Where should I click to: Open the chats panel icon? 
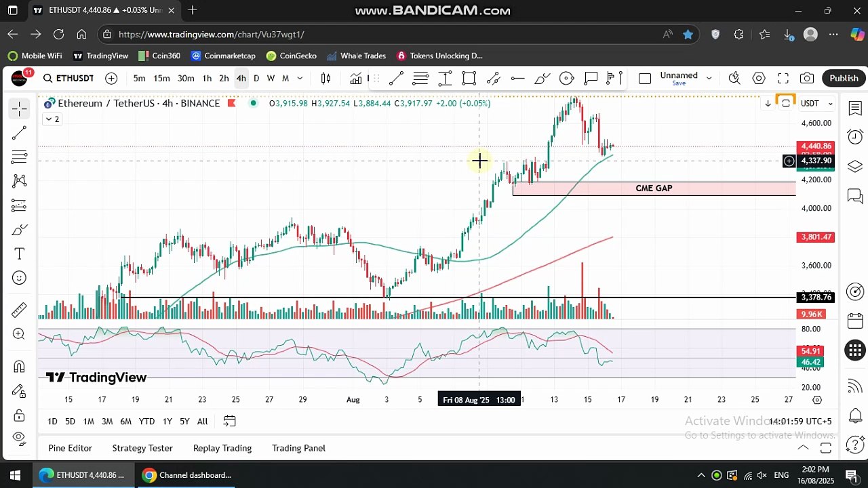855,195
